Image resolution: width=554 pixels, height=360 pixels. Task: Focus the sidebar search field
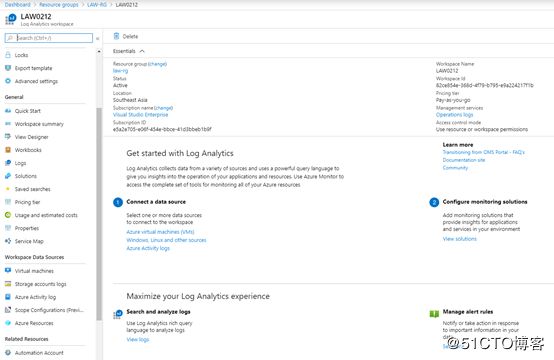[x=49, y=38]
